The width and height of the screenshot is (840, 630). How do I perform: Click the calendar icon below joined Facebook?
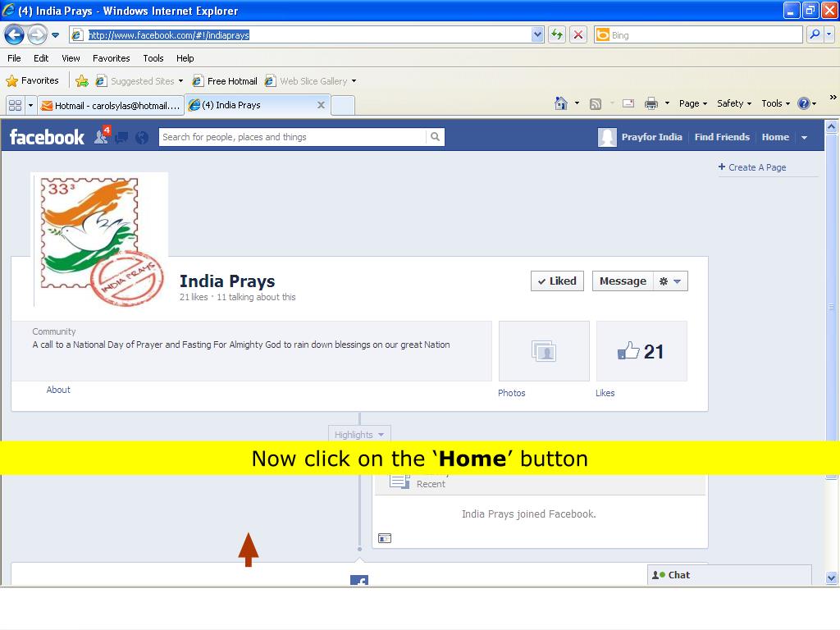click(x=385, y=538)
